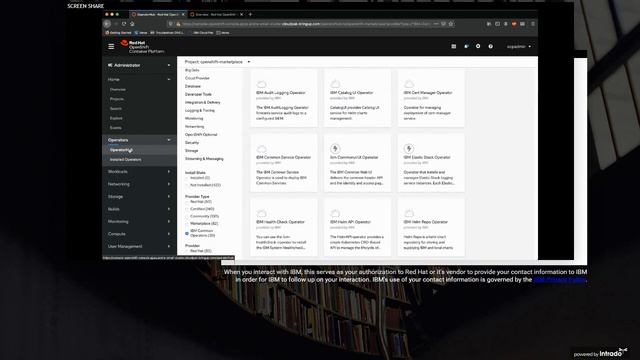640x360 pixels.
Task: Collapse the Operators navigation section
Action: pos(139,140)
